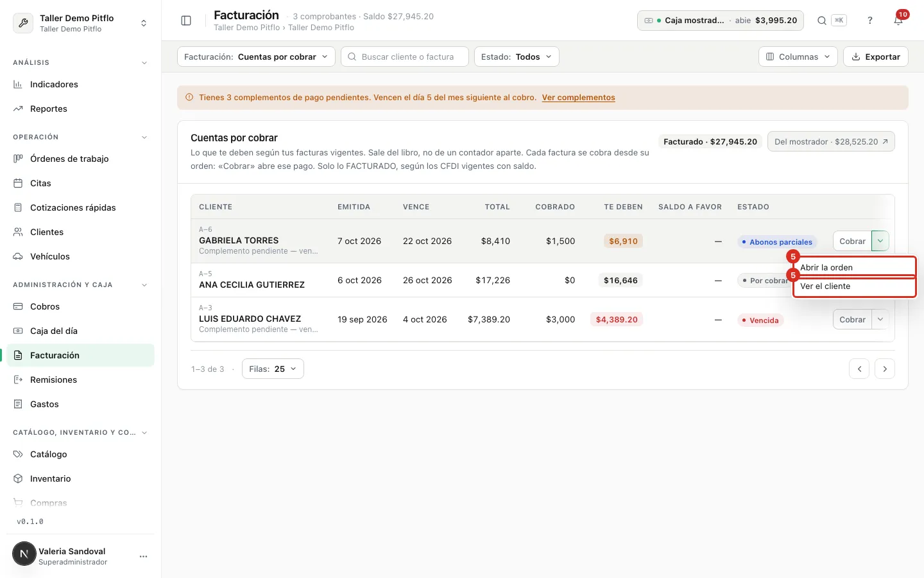Change the Filas 25 rows dropdown
Screen dimensions: 924x578
(273, 369)
